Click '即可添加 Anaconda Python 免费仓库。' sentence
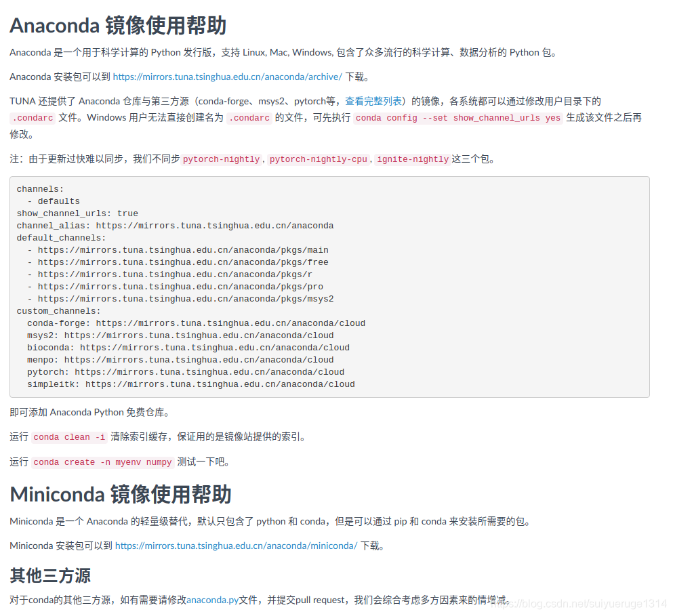The width and height of the screenshot is (673, 616). (x=91, y=413)
